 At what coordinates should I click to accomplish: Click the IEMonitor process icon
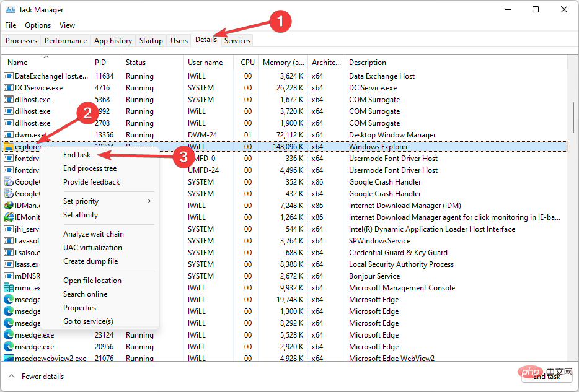click(9, 217)
